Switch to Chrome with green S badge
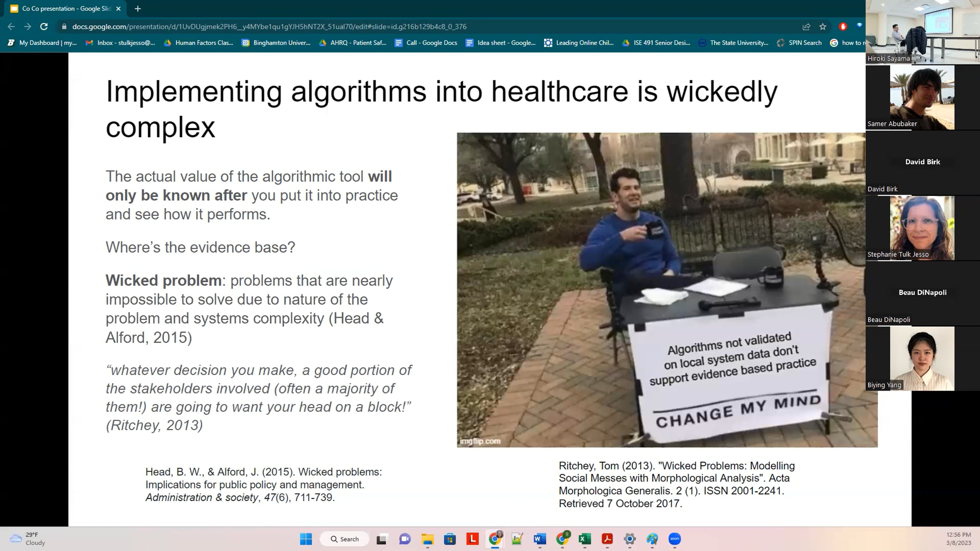 pos(563,539)
